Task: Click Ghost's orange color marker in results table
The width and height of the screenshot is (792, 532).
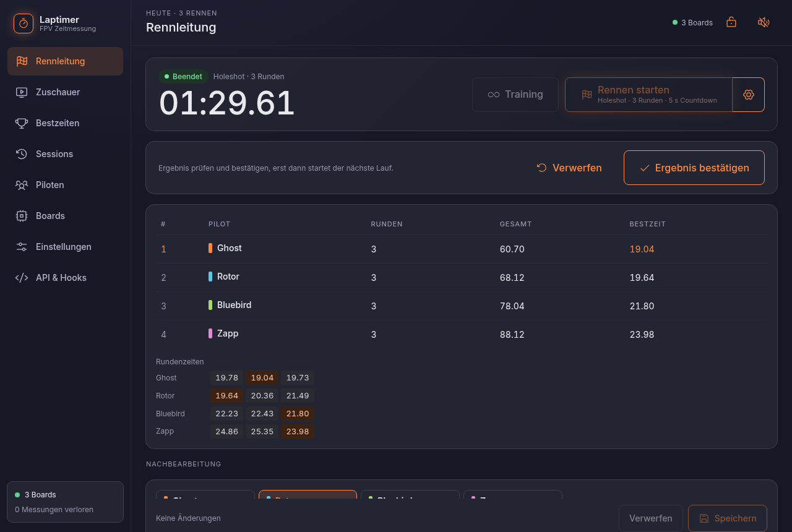Action: tap(210, 248)
